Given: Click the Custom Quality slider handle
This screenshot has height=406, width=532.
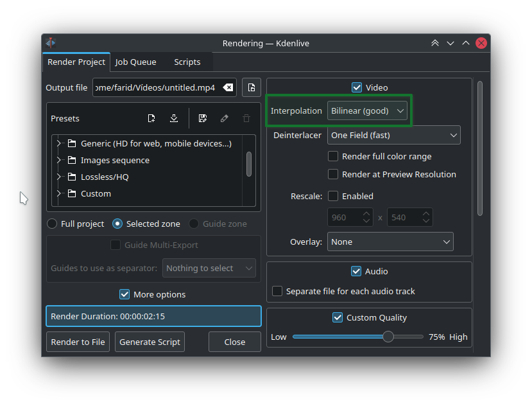Looking at the screenshot, I should (x=388, y=337).
